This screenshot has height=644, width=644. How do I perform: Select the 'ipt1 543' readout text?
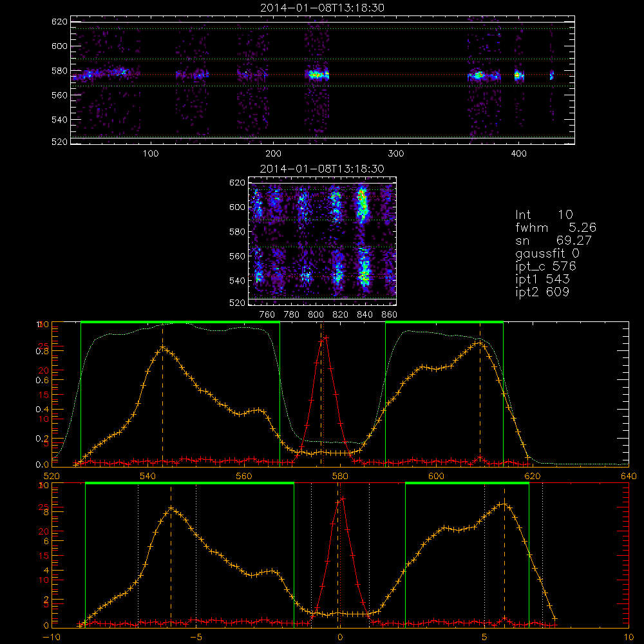pos(542,279)
